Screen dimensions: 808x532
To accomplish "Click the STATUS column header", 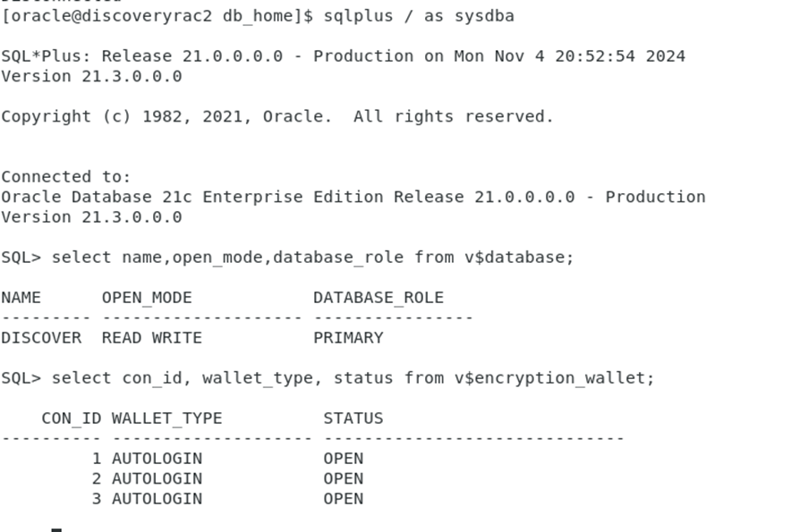I will click(x=353, y=418).
